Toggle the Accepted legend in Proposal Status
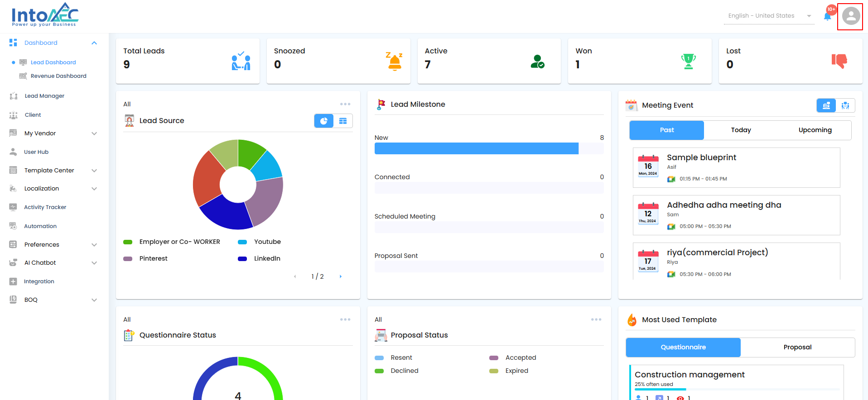The width and height of the screenshot is (868, 400). click(494, 358)
